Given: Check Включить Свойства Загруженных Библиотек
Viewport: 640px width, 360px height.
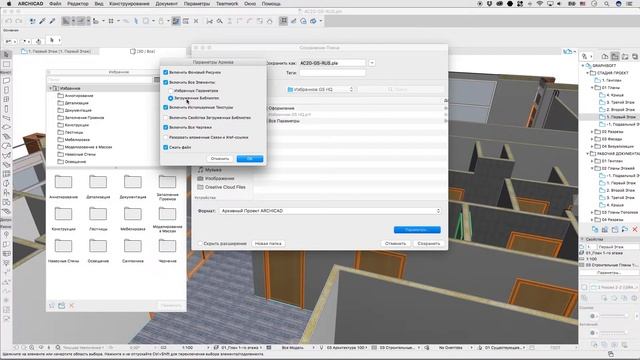Looking at the screenshot, I should pyautogui.click(x=165, y=118).
